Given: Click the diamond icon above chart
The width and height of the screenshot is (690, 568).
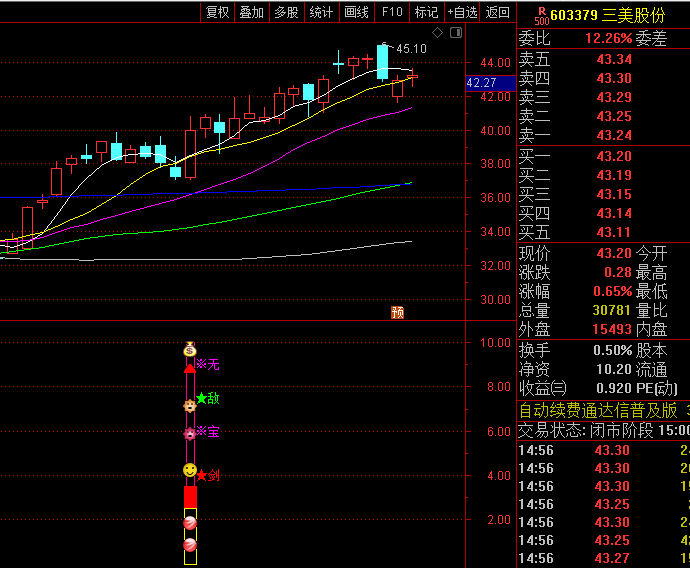Looking at the screenshot, I should (437, 33).
